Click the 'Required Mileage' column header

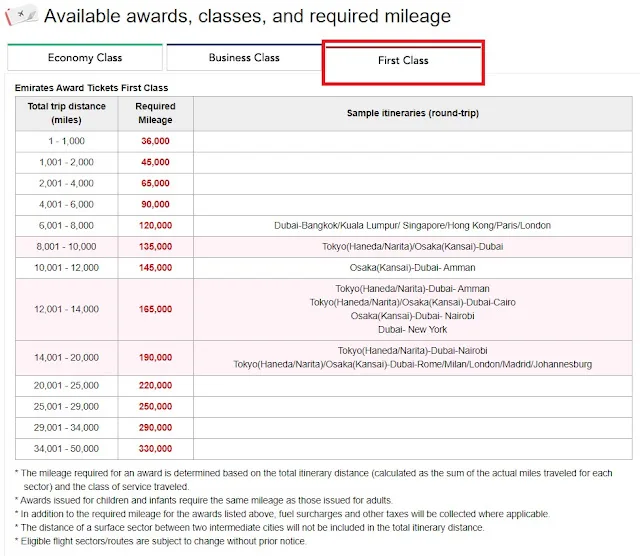(x=156, y=113)
